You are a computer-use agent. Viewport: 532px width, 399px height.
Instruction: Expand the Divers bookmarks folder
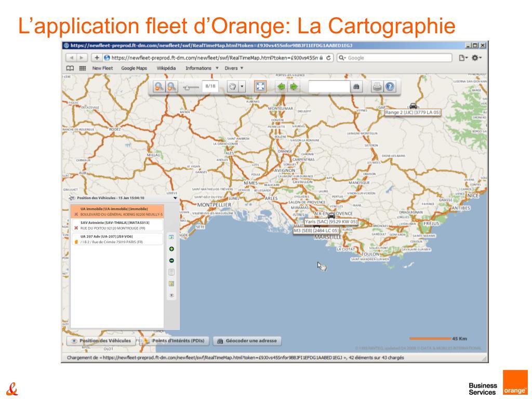(x=234, y=68)
